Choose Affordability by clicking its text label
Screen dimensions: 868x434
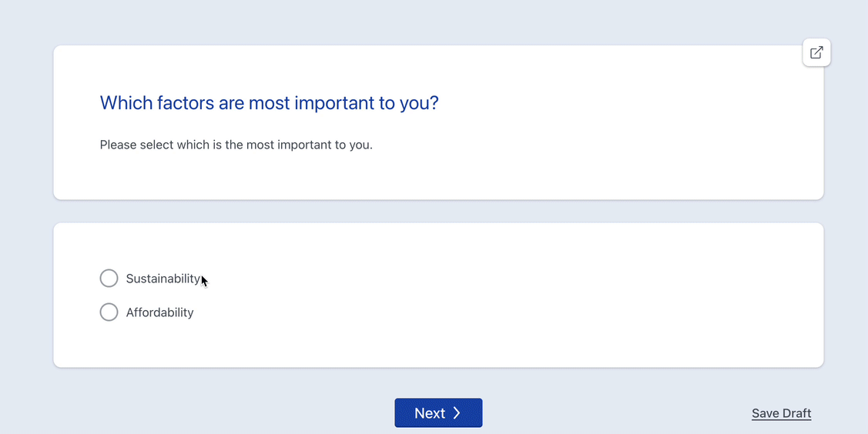[x=160, y=312]
